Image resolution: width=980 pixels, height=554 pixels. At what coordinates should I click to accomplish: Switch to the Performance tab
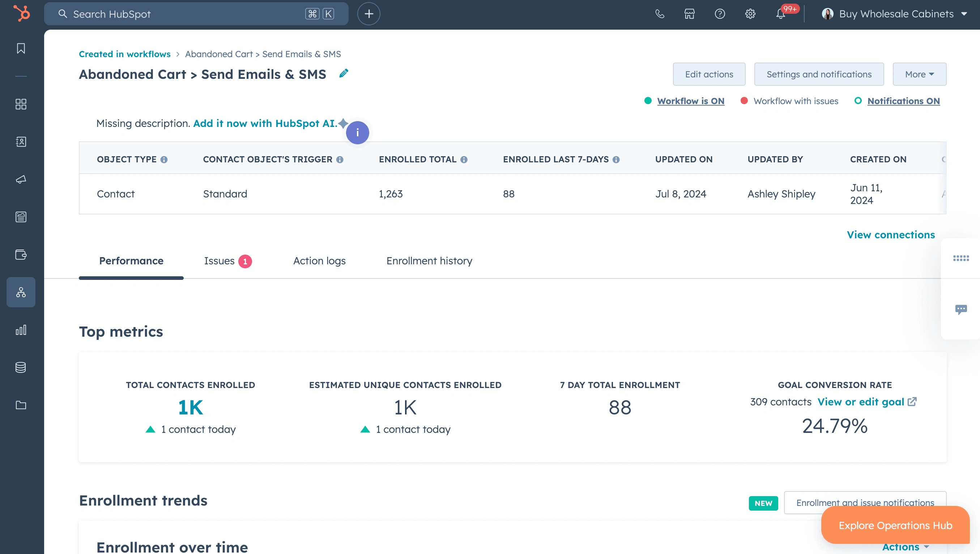(x=131, y=261)
